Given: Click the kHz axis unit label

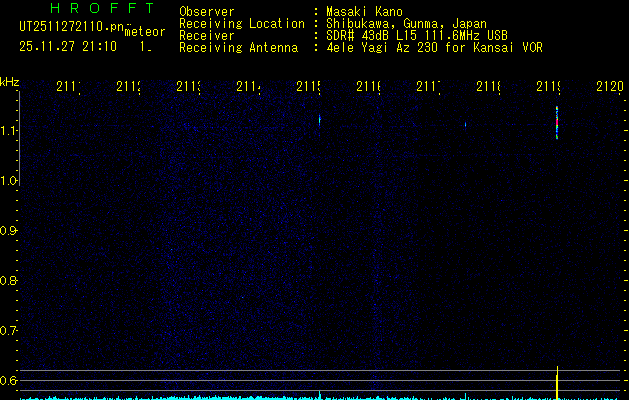Looking at the screenshot, I should [9, 82].
